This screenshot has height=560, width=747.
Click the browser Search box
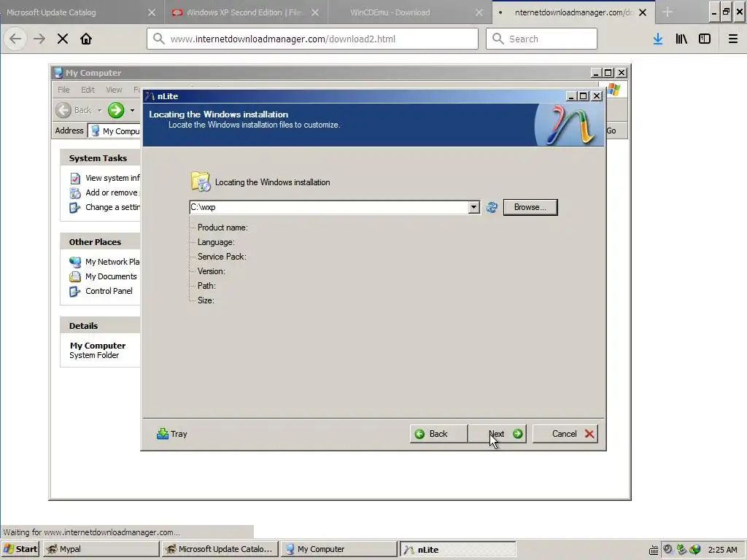[x=542, y=39]
